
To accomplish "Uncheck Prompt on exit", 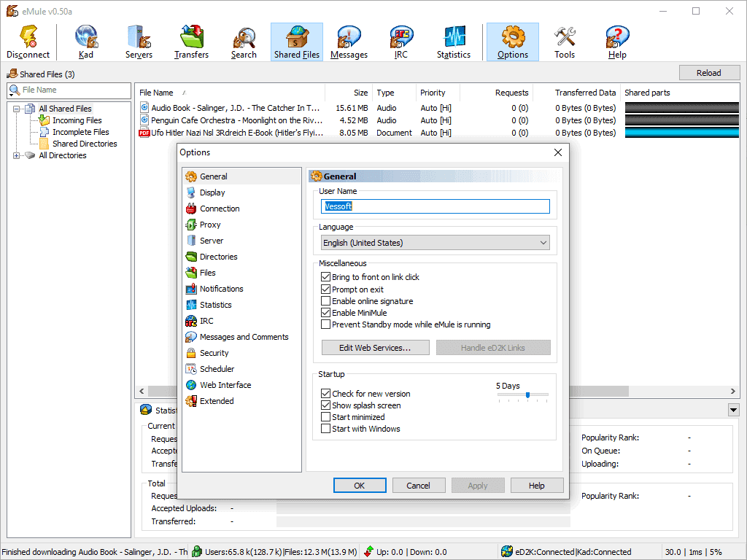I will coord(326,289).
